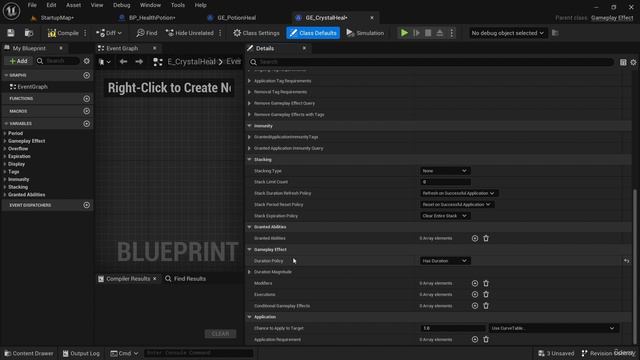Click the Add button in My Blueprint
The width and height of the screenshot is (640, 360).
pos(18,61)
